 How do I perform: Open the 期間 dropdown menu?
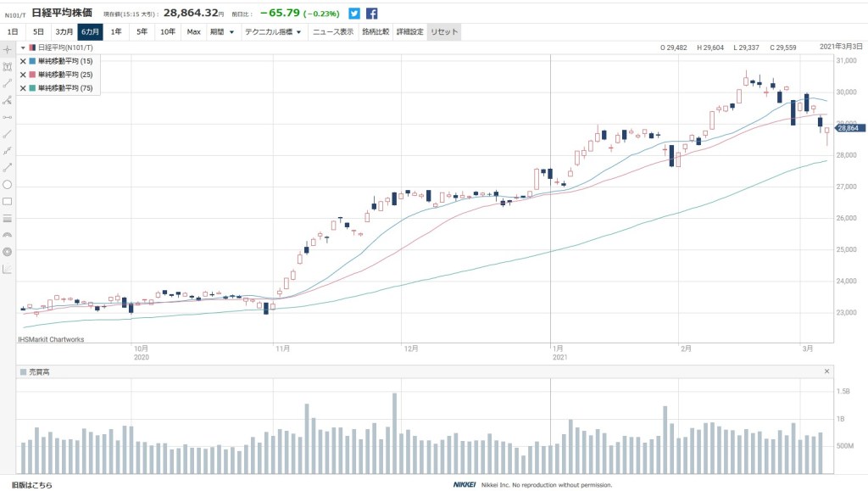click(x=222, y=32)
